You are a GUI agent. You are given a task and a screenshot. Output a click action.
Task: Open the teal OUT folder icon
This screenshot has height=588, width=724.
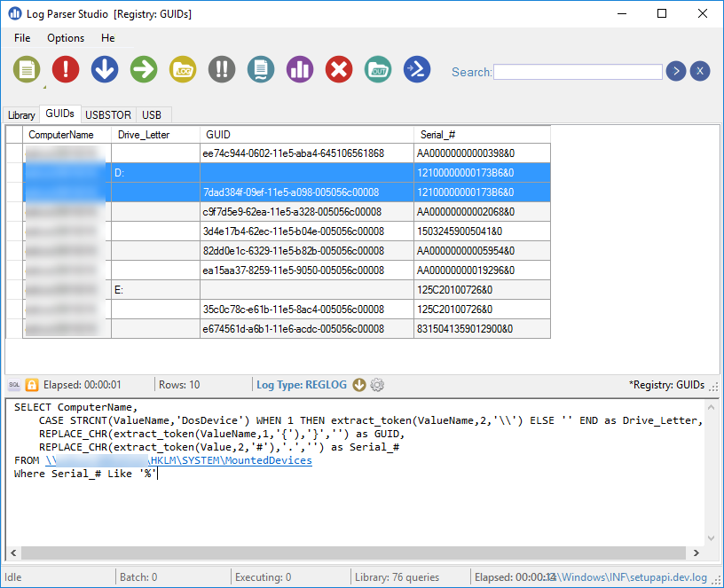378,68
